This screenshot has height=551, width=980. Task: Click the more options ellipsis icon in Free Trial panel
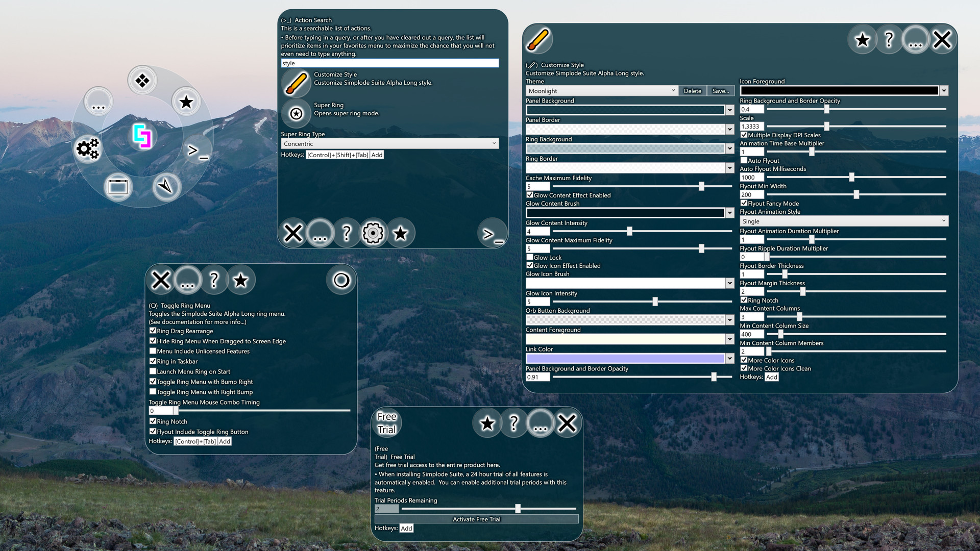(x=540, y=424)
